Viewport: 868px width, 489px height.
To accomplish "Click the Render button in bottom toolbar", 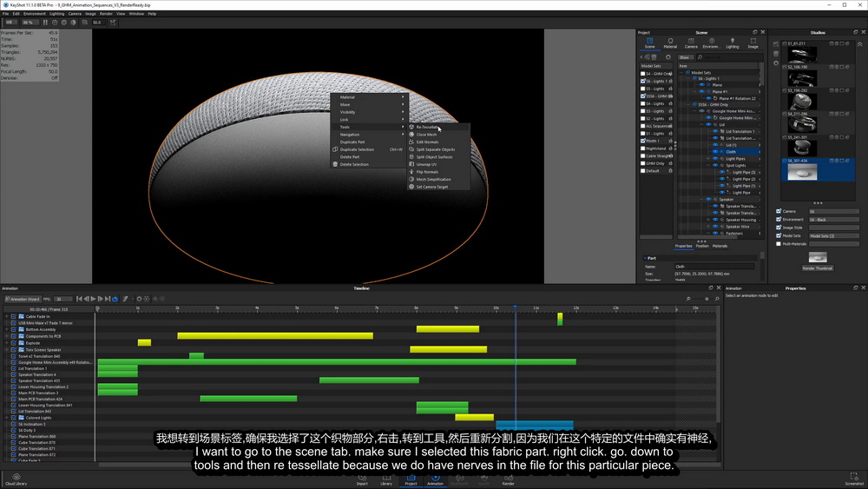I will tap(508, 479).
